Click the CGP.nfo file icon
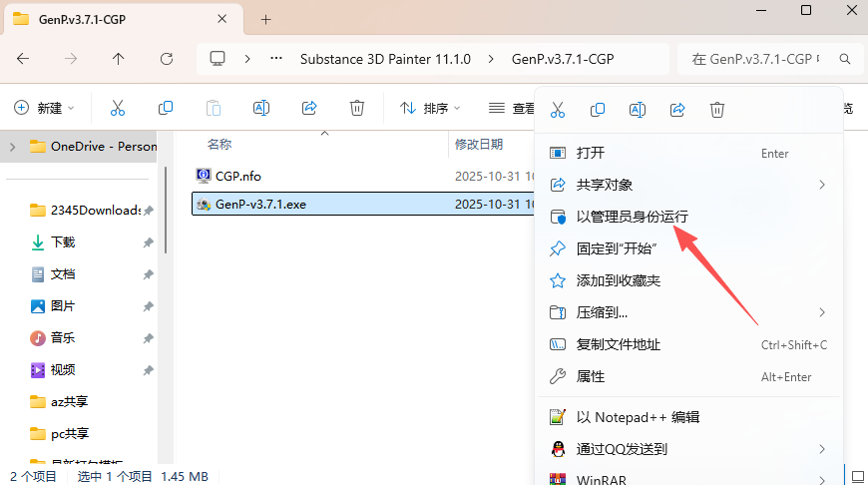 (204, 176)
